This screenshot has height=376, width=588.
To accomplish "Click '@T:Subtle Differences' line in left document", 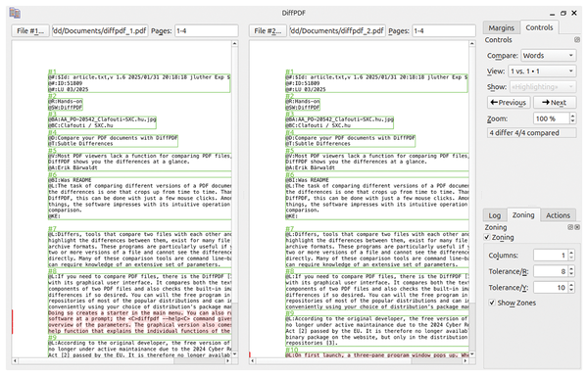I will pos(80,144).
